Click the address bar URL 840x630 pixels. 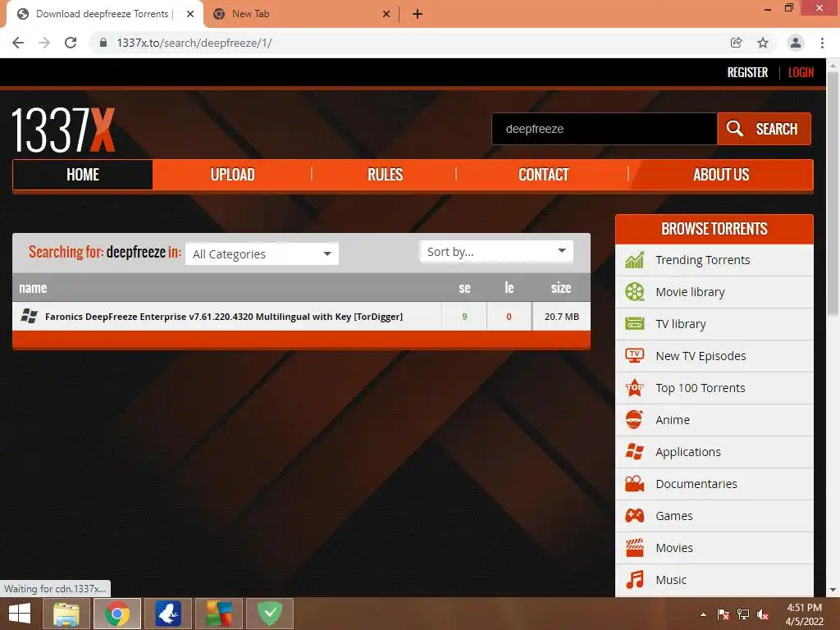(x=194, y=43)
